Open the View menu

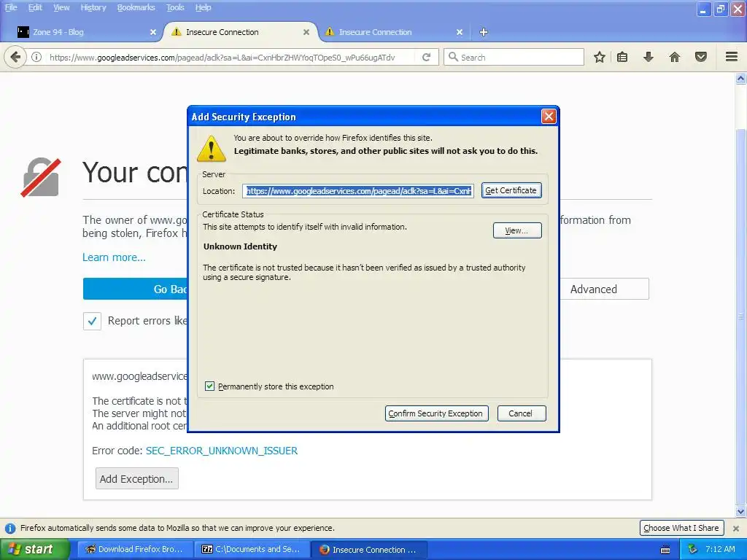point(61,7)
